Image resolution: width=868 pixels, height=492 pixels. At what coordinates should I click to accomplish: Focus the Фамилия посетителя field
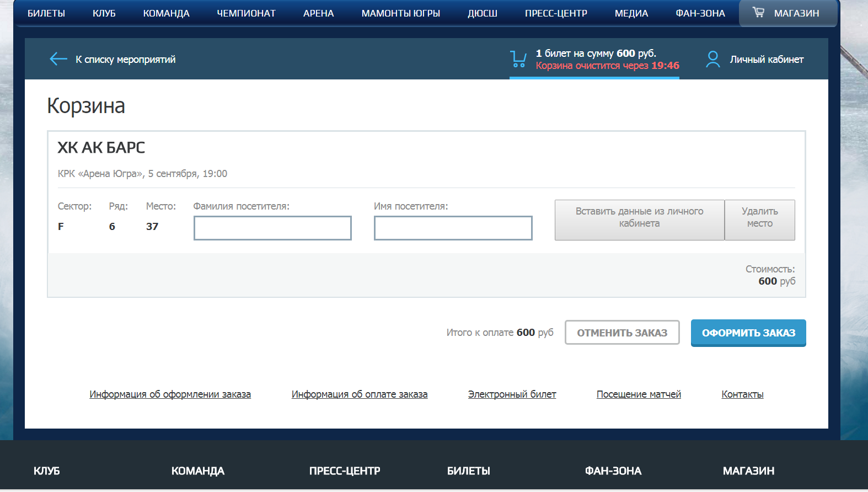pyautogui.click(x=272, y=228)
